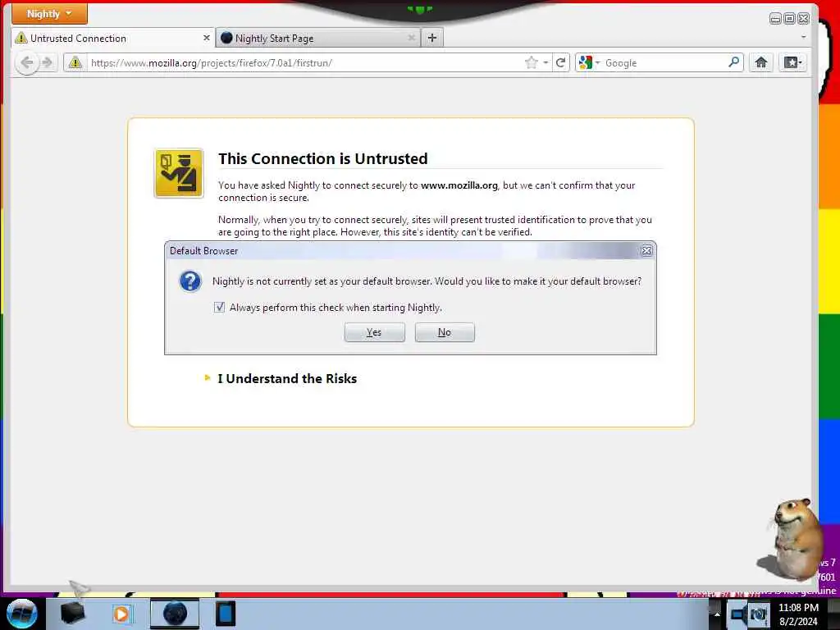Screen dimensions: 840x630
Task: Switch to the Untrusted Connection tab
Action: click(112, 38)
